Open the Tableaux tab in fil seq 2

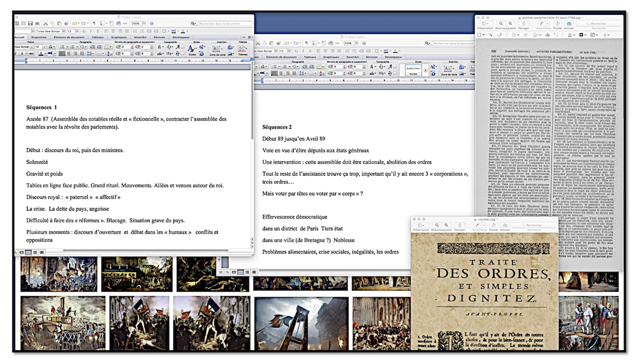coord(310,57)
